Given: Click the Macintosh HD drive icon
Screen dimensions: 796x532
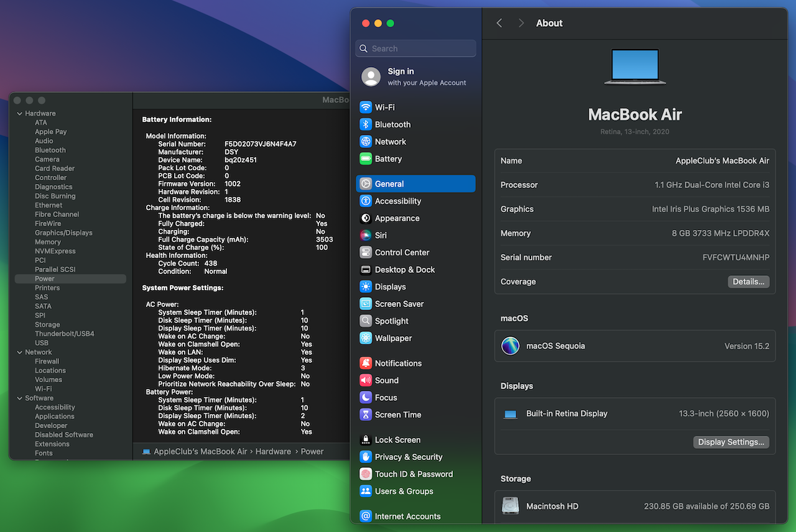Looking at the screenshot, I should click(x=511, y=506).
